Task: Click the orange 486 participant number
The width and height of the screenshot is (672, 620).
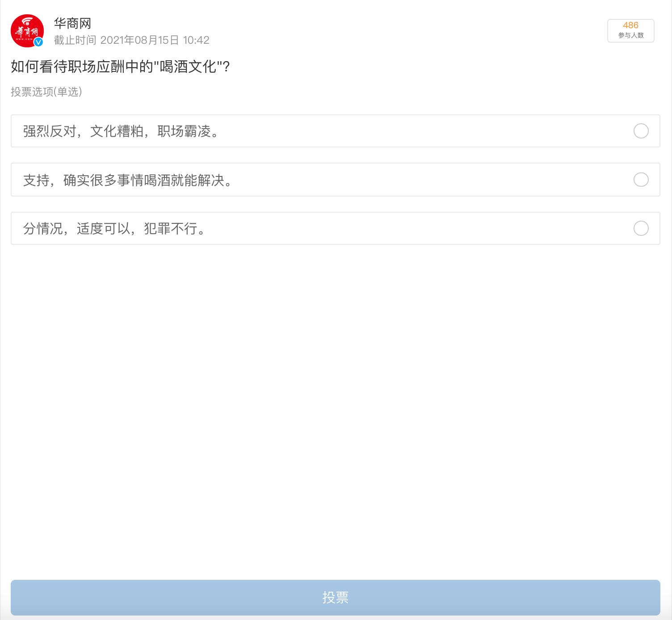Action: [x=630, y=25]
